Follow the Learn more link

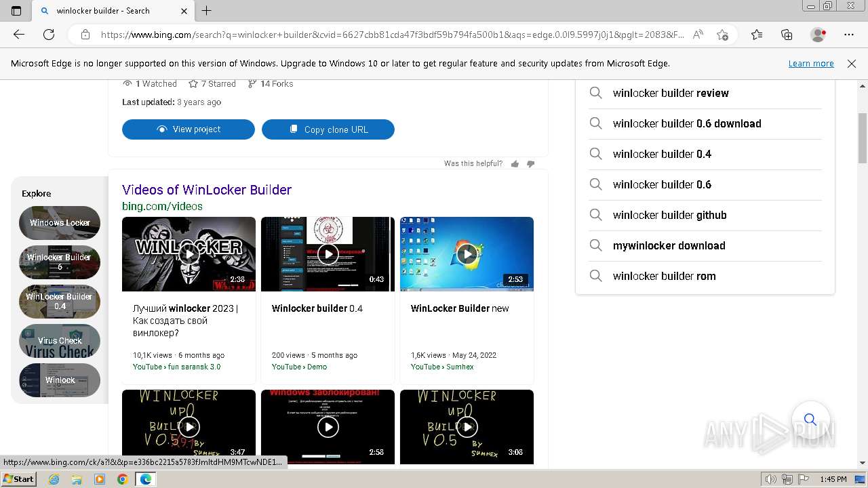coord(811,64)
